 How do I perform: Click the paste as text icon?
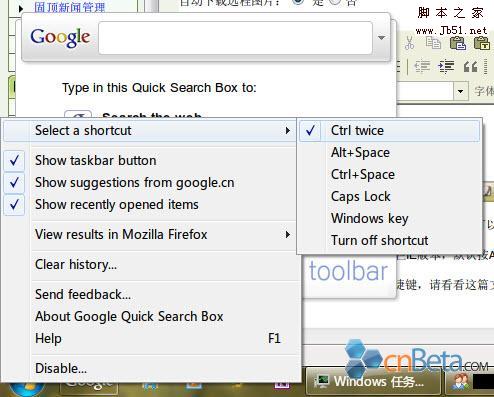point(482,43)
